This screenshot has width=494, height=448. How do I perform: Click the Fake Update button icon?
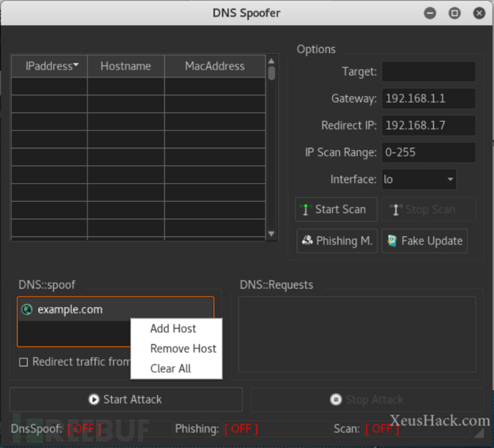[x=392, y=241]
